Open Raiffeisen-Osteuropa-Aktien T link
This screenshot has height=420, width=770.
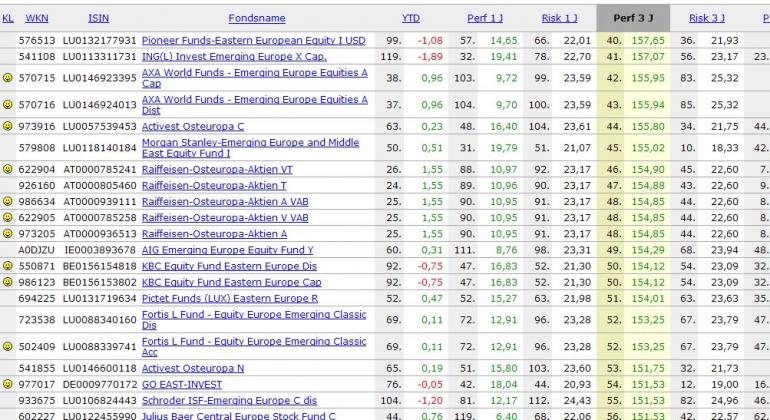coord(214,186)
